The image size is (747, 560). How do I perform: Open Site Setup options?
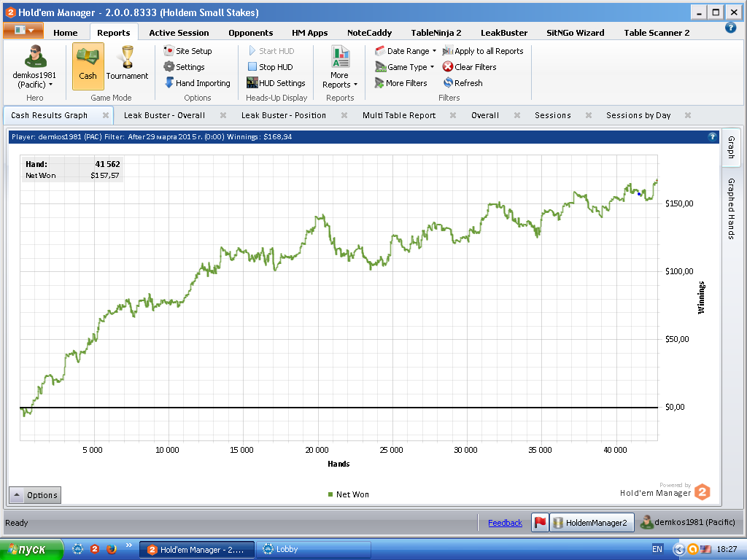(x=187, y=51)
